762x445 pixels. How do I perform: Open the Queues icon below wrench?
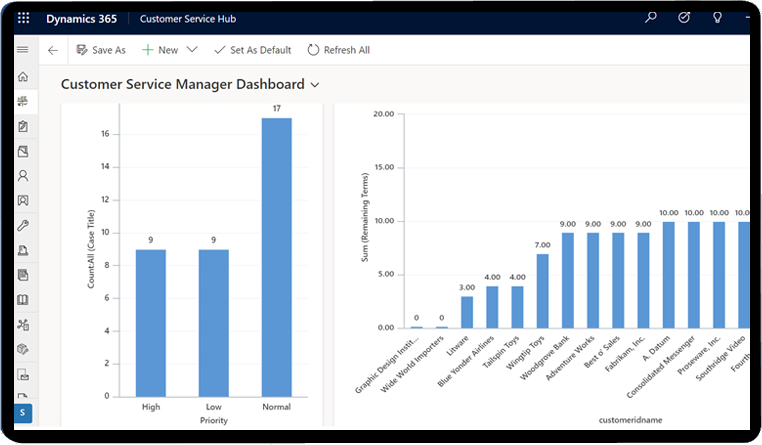pyautogui.click(x=23, y=250)
